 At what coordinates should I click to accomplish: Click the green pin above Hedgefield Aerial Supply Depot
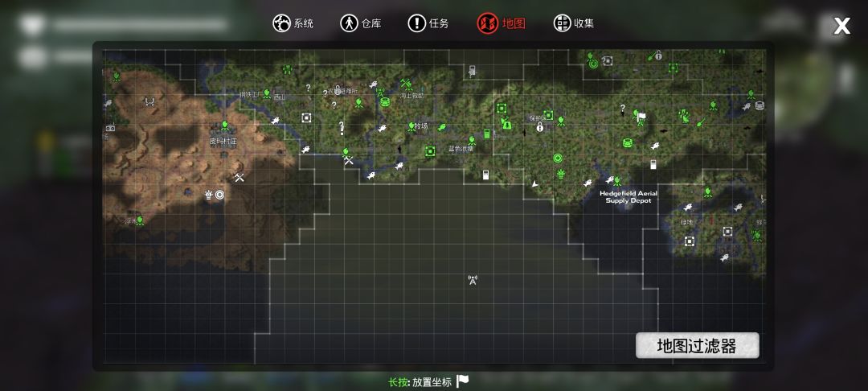(617, 181)
